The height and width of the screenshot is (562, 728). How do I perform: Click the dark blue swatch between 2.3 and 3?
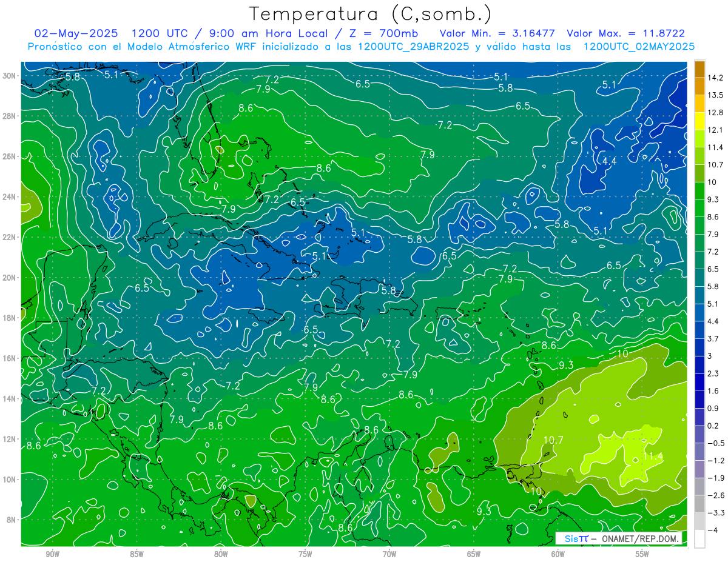(x=699, y=365)
